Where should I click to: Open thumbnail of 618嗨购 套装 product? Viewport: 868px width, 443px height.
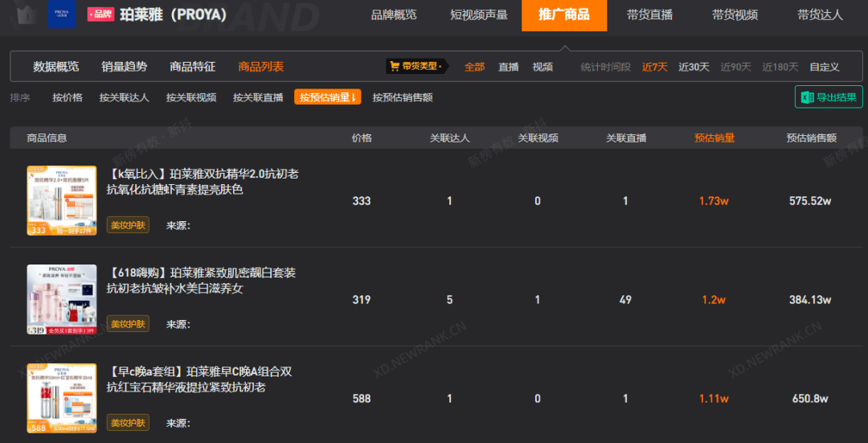tap(62, 300)
